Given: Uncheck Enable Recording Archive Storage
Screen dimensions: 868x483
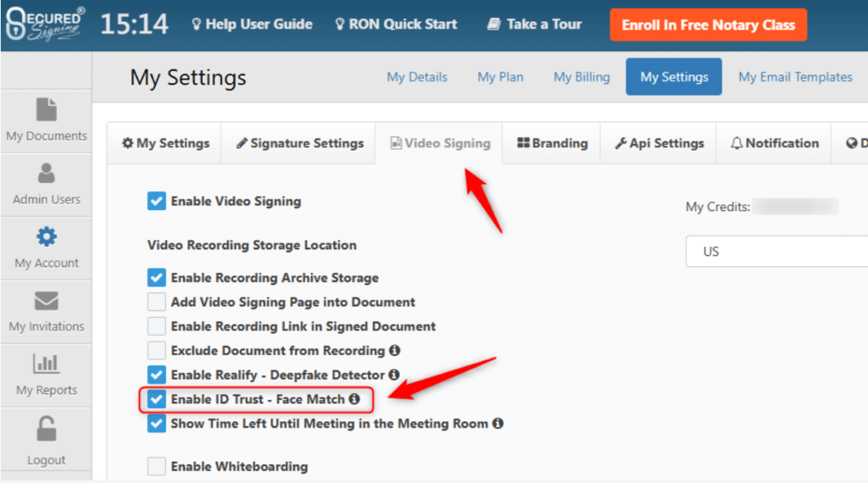Looking at the screenshot, I should 157,277.
